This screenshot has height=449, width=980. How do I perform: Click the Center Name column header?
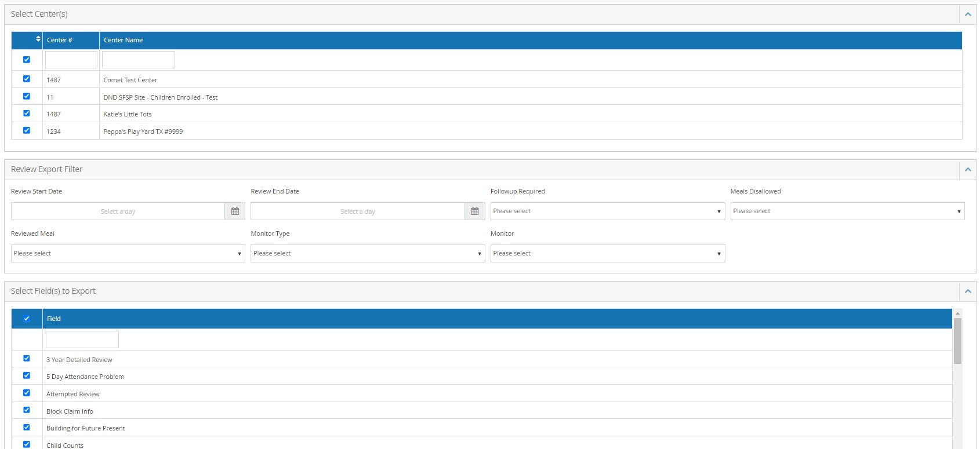pyautogui.click(x=124, y=40)
